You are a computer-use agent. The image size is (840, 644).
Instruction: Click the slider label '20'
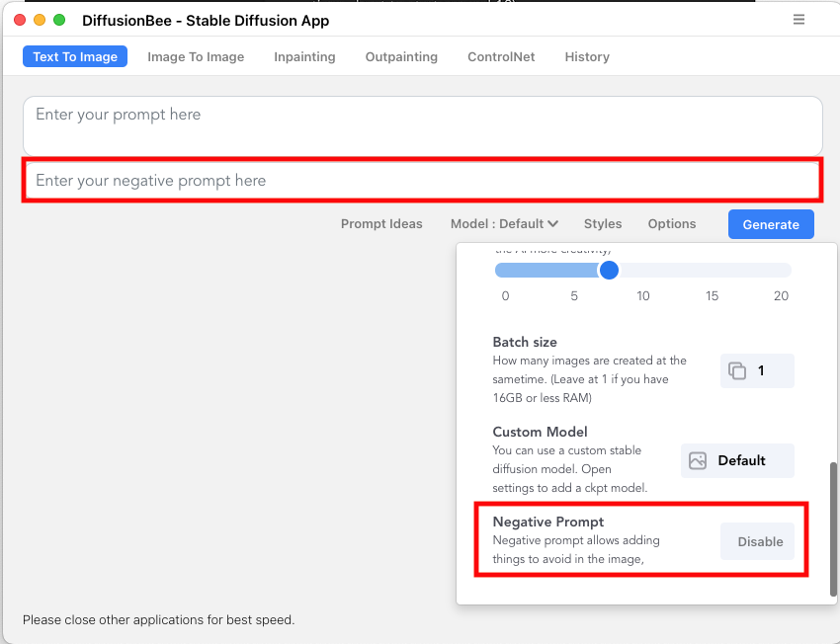[781, 296]
